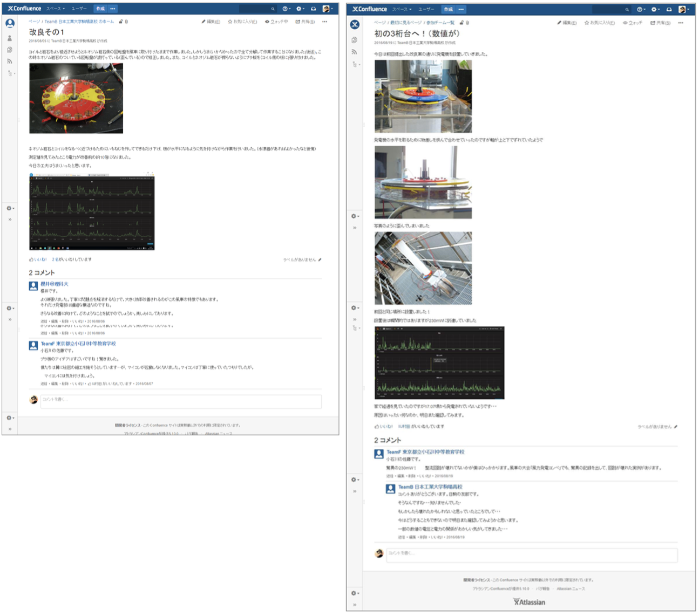The width and height of the screenshot is (699, 616).
Task: Click the 編集 pencil icon on the 改良その1 page
Action: coord(204,22)
